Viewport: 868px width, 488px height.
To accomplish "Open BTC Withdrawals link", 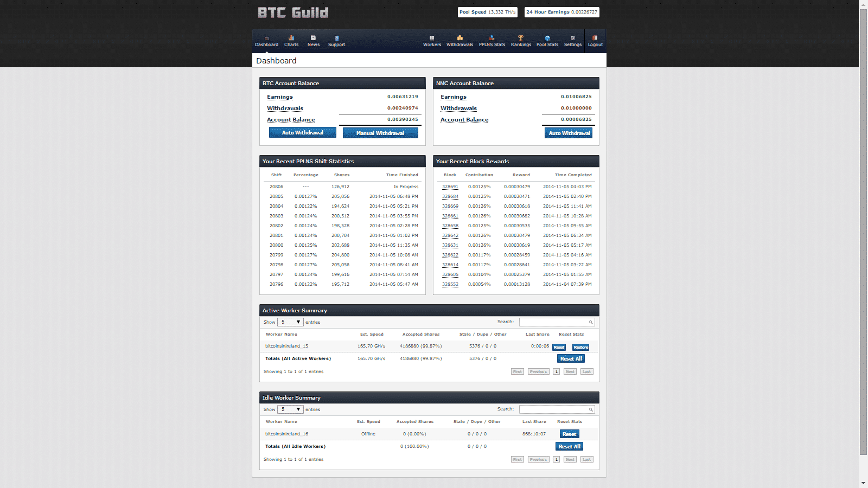I will click(x=285, y=108).
